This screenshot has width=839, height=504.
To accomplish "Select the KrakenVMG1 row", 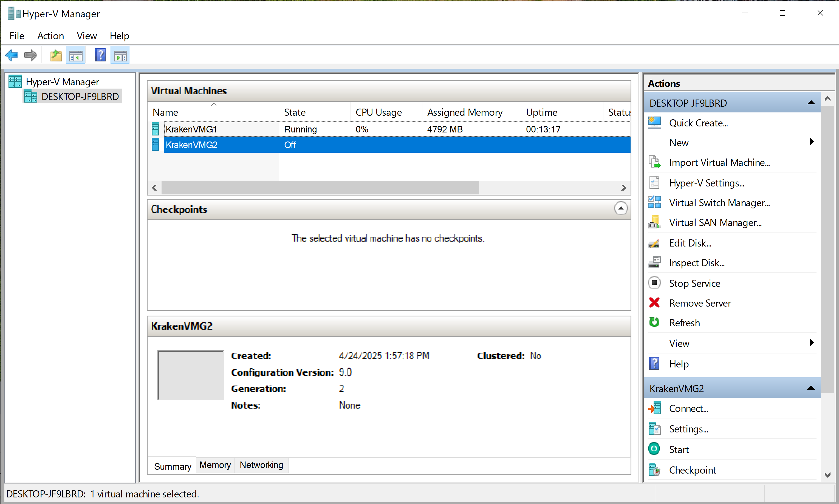I will [x=191, y=129].
